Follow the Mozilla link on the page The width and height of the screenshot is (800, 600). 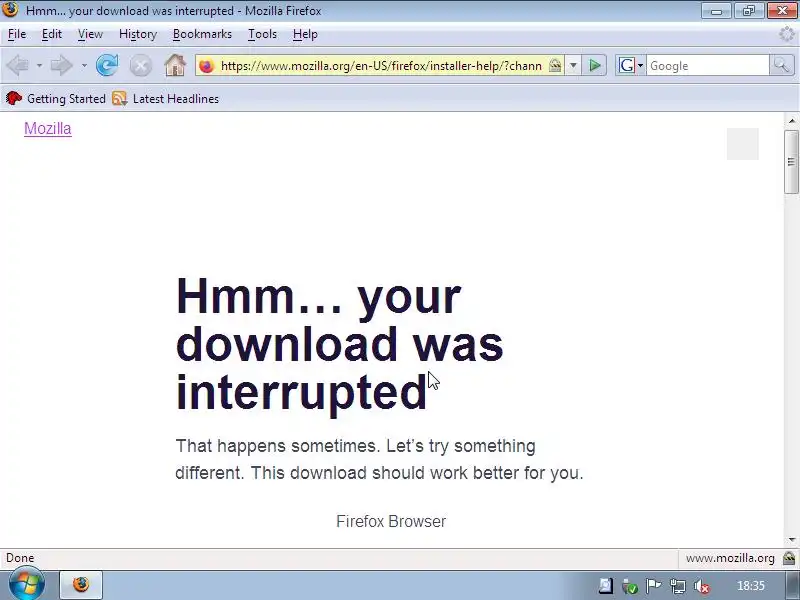coord(47,129)
